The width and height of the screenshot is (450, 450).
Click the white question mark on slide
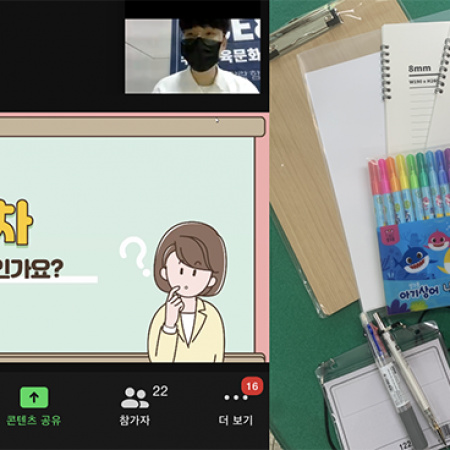click(x=135, y=256)
